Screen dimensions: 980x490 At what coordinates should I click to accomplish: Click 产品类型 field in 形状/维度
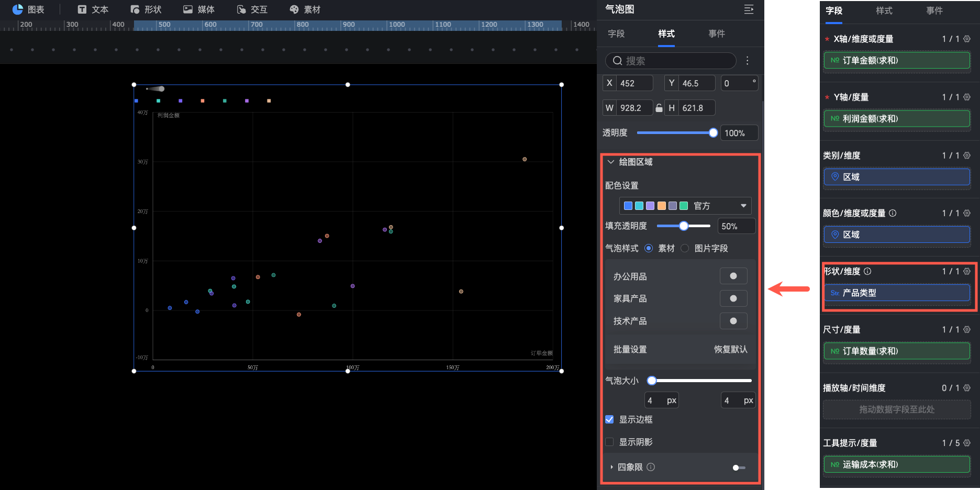pyautogui.click(x=897, y=293)
